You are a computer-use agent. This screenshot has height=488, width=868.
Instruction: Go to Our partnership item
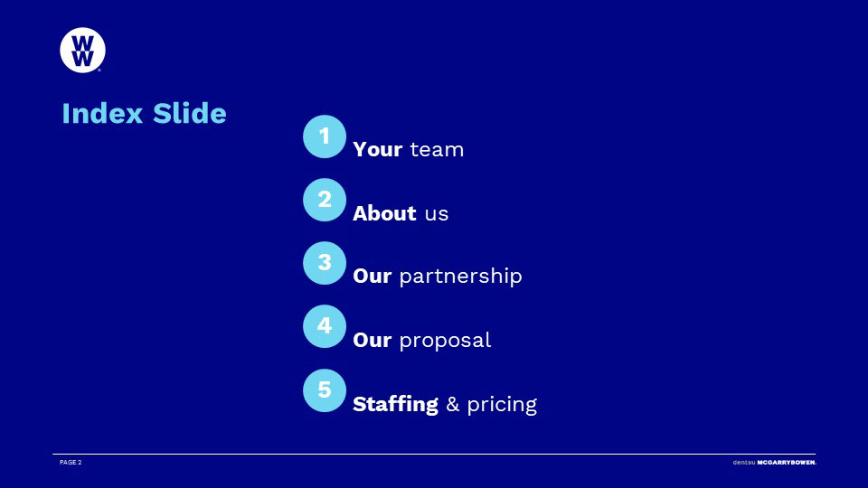pos(438,277)
